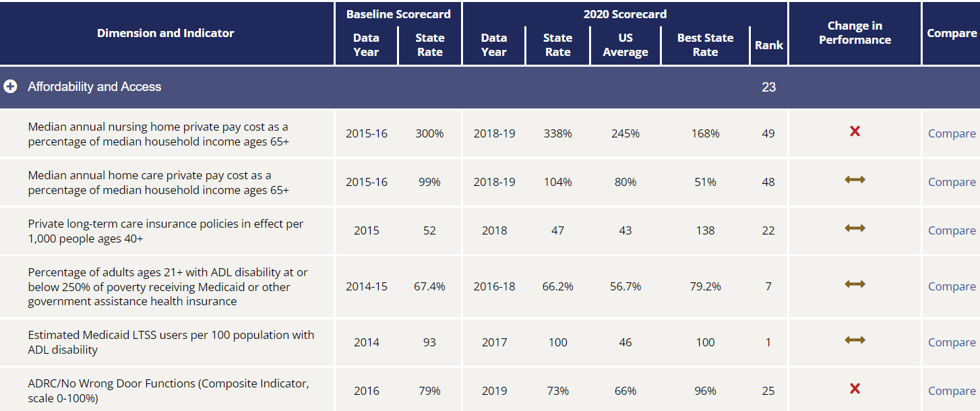Compare ADRC/No Wrong Door Functions row
The image size is (980, 411).
coord(952,391)
